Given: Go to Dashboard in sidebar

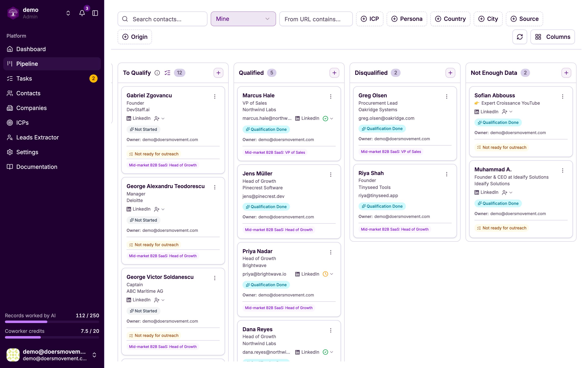Looking at the screenshot, I should [x=52, y=49].
